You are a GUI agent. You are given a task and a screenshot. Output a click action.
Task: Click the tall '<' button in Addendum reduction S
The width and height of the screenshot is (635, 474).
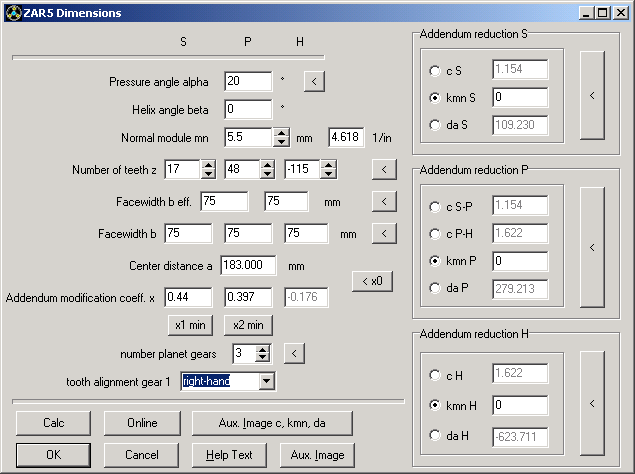pyautogui.click(x=592, y=96)
